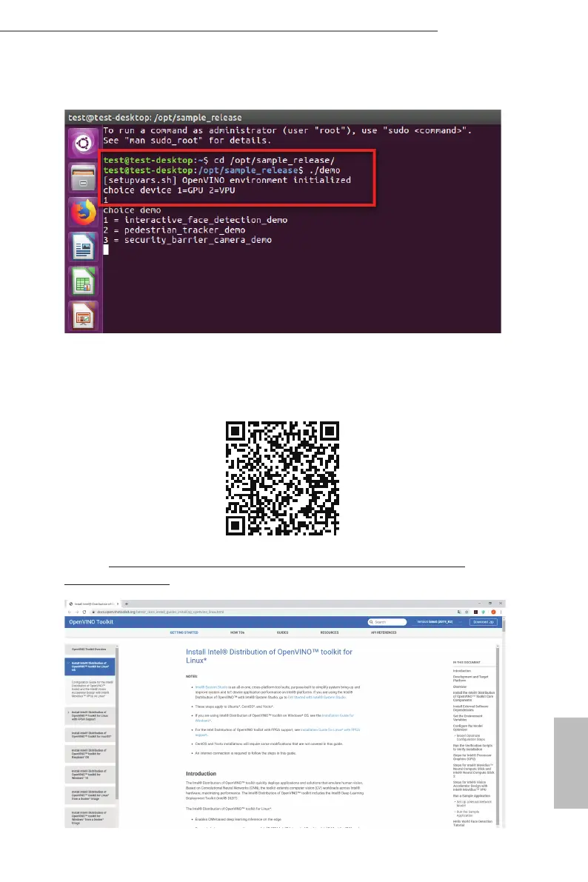The height and width of the screenshot is (882, 588).
Task: Open the API REFERENCES tab
Action: click(384, 633)
